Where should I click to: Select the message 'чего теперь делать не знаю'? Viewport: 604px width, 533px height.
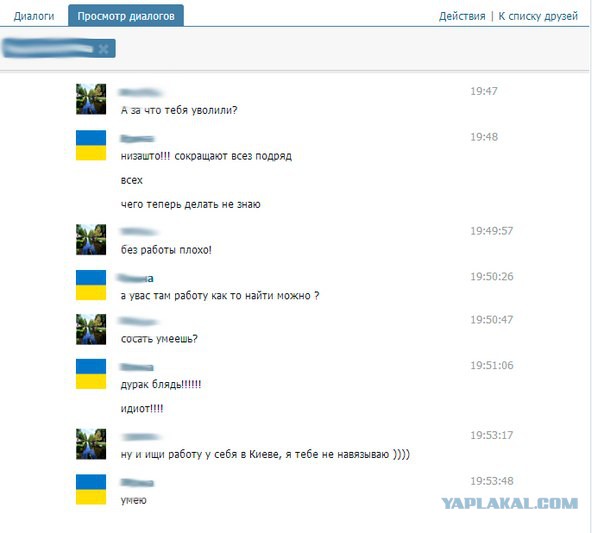pos(191,204)
